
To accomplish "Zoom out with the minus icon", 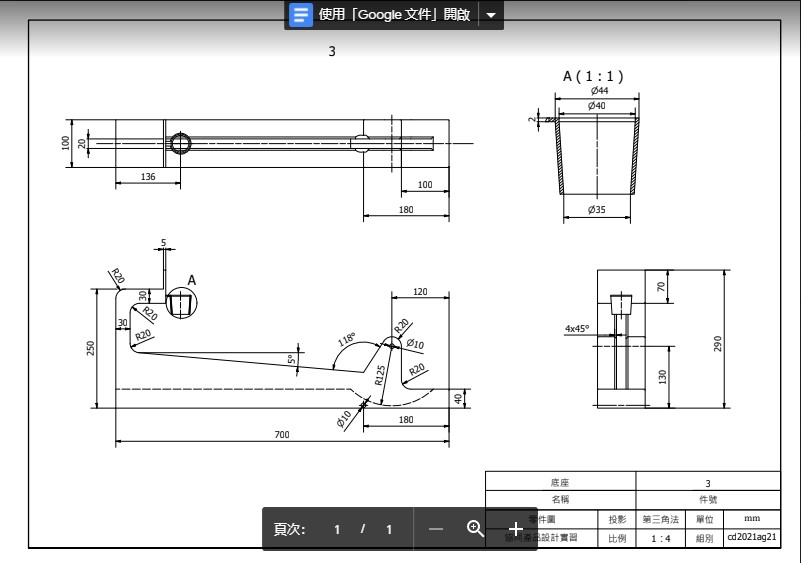I will (435, 529).
